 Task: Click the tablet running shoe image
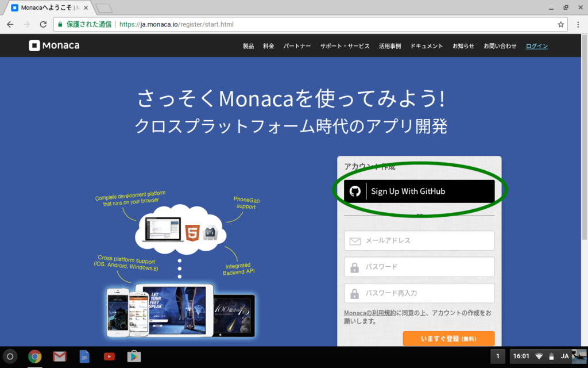click(x=175, y=309)
